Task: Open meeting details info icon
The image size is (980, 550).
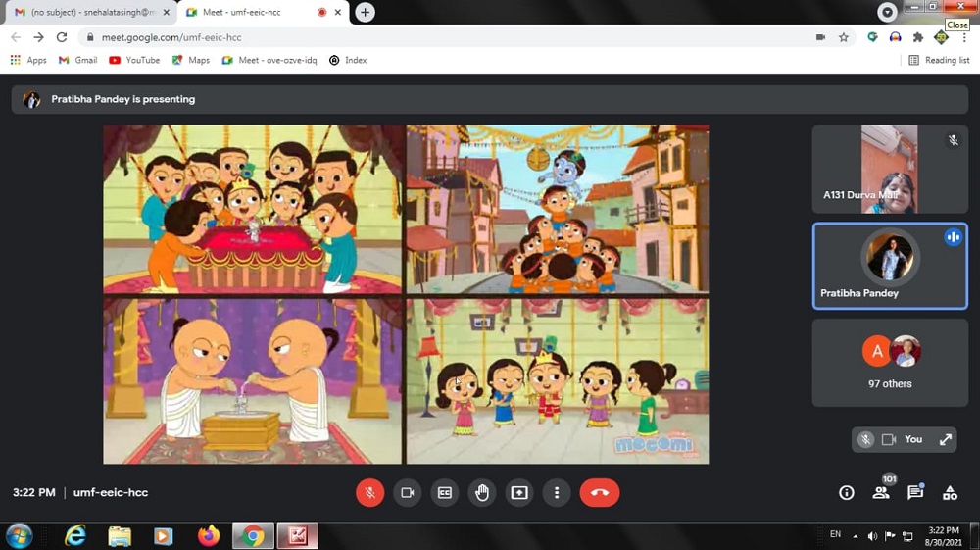Action: click(847, 493)
